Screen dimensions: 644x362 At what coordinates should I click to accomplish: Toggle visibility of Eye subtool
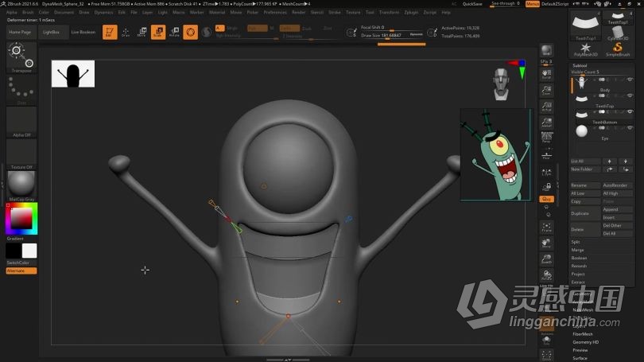[630, 128]
